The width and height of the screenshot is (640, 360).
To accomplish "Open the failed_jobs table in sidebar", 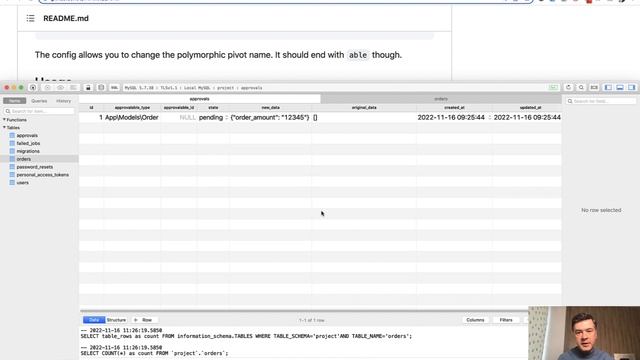I will pos(28,143).
